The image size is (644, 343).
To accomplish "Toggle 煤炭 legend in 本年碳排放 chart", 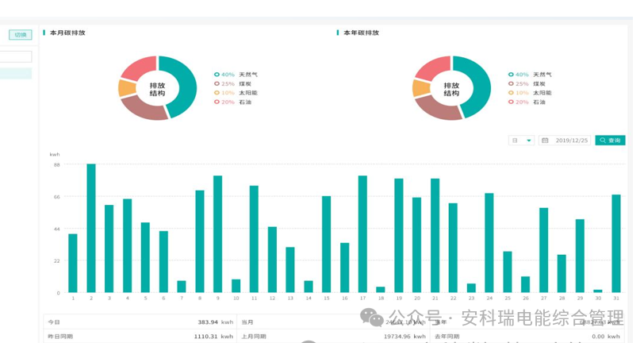I will click(527, 83).
